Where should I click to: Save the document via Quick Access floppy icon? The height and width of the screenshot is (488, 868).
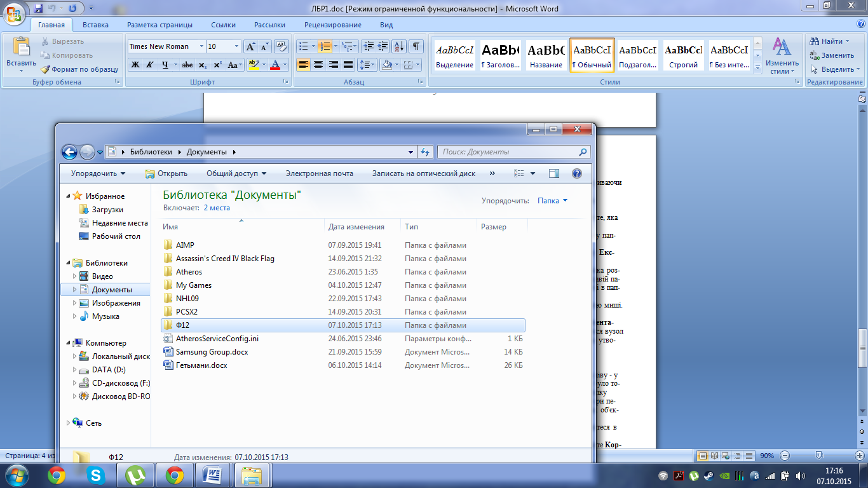[x=38, y=8]
